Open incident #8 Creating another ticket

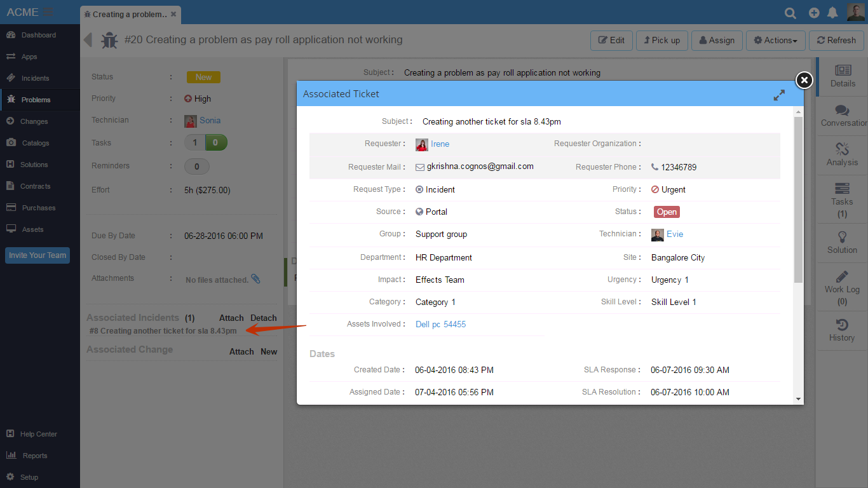coord(163,331)
